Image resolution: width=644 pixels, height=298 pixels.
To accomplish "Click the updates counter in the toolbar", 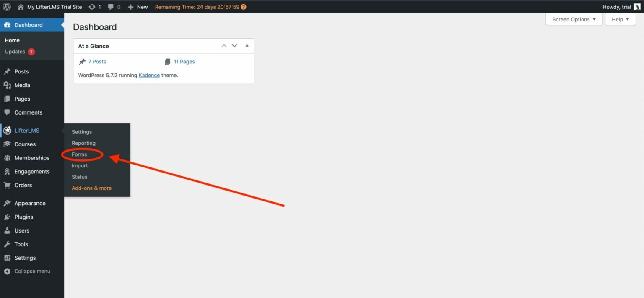I will point(95,7).
